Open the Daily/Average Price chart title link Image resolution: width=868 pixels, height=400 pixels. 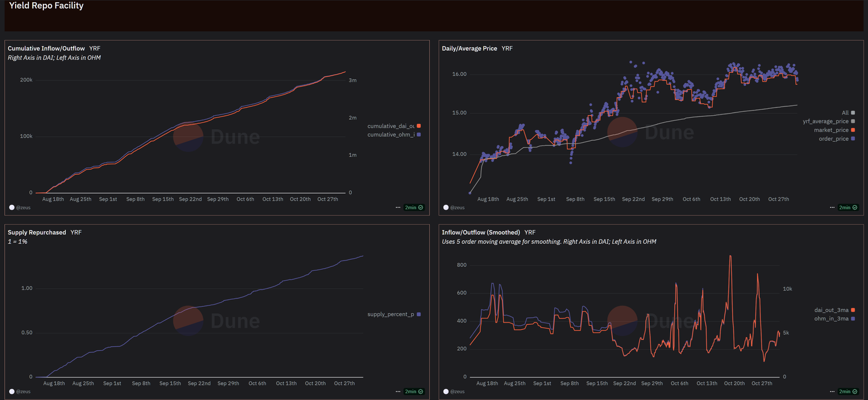tap(469, 49)
